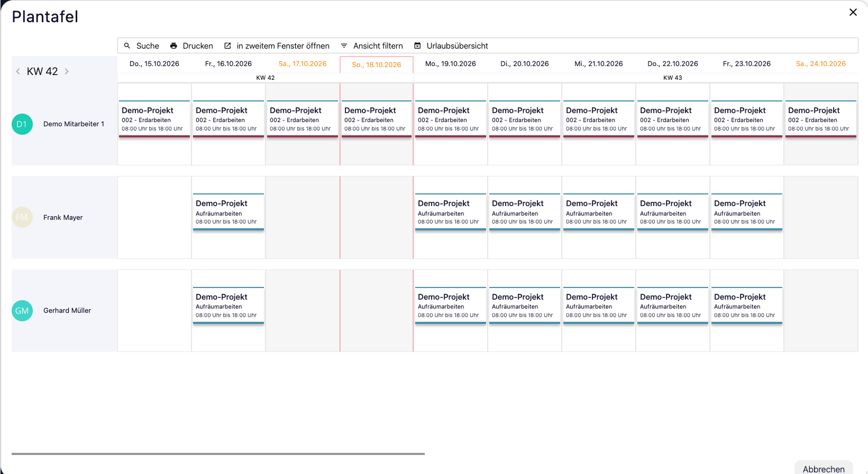Select the Mo., 19.10.2026 column header
Image resolution: width=868 pixels, height=474 pixels.
tap(451, 64)
